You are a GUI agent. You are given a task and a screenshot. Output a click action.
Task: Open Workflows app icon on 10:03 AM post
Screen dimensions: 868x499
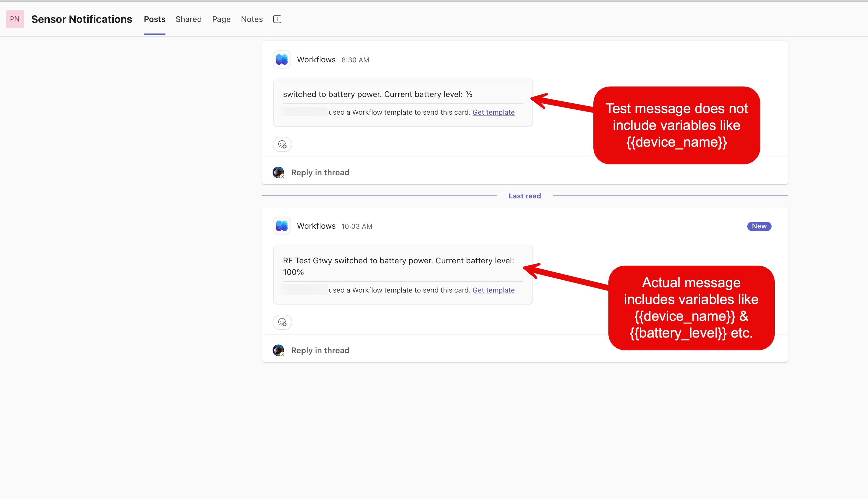tap(282, 226)
